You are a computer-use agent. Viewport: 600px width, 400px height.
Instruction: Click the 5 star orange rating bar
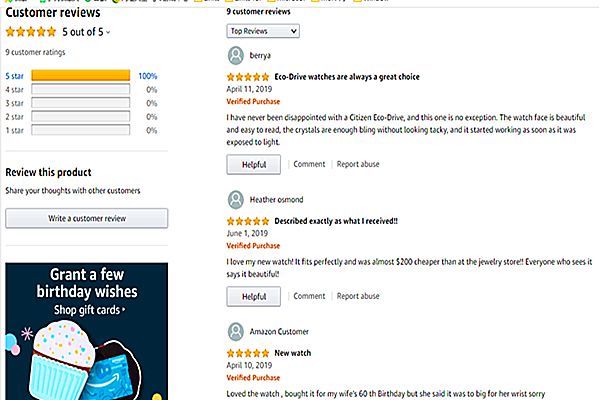tap(81, 76)
